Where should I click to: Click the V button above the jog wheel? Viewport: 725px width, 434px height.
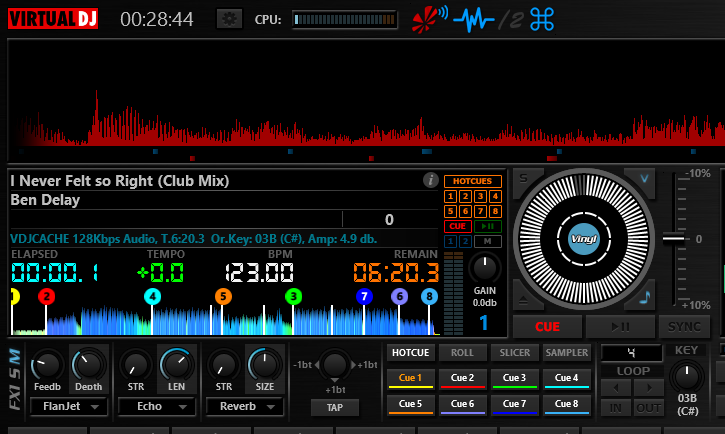644,178
